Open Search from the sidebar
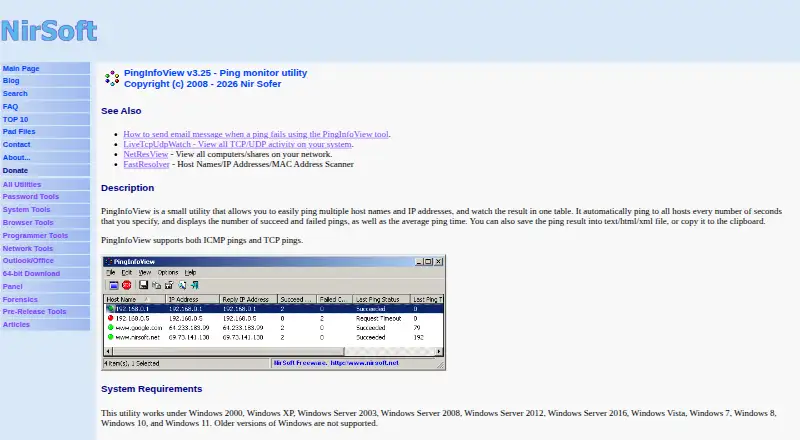 tap(15, 93)
